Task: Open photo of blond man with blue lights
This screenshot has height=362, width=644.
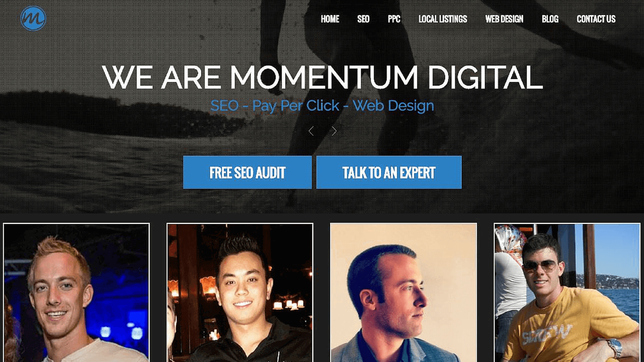Action: (76, 292)
